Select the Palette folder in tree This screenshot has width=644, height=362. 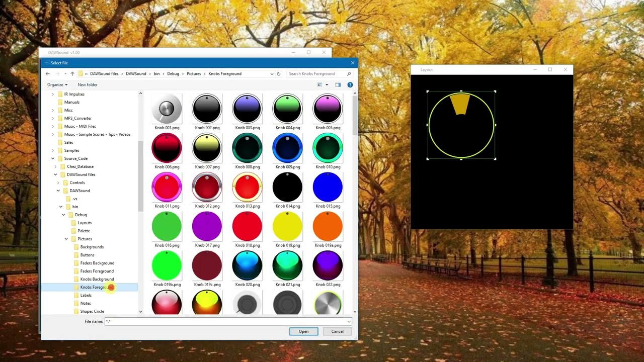point(84,231)
